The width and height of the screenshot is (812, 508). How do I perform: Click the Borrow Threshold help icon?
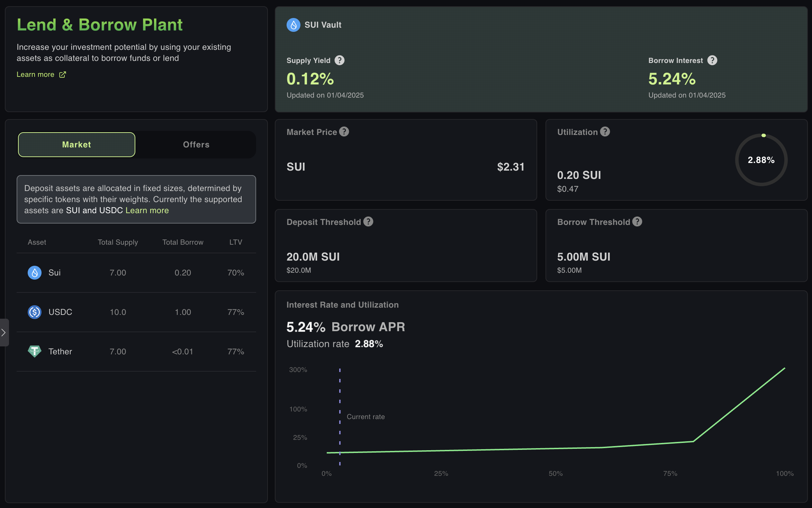[637, 222]
